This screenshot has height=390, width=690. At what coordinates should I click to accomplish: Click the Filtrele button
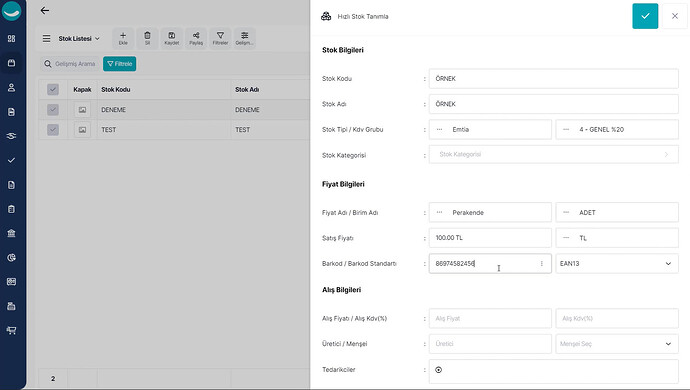pyautogui.click(x=120, y=64)
